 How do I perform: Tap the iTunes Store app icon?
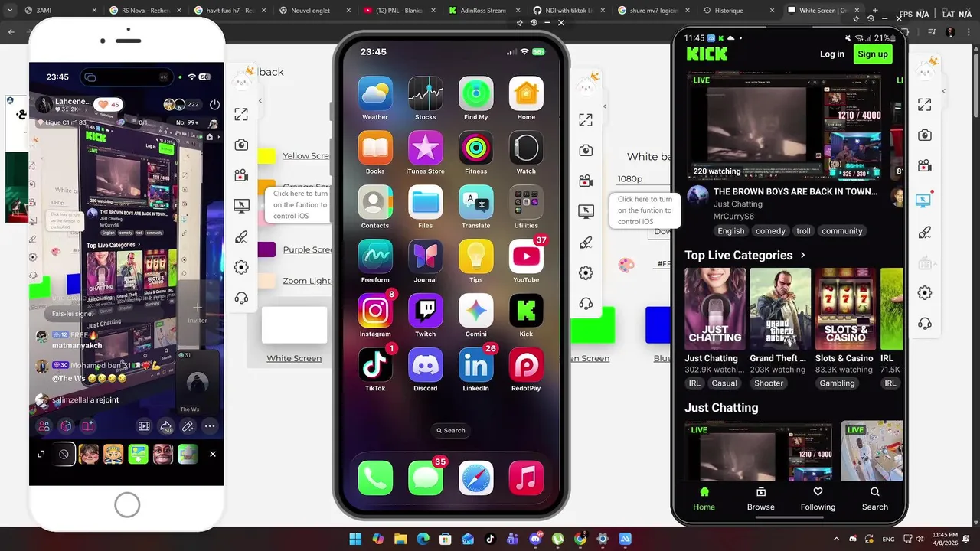[426, 148]
